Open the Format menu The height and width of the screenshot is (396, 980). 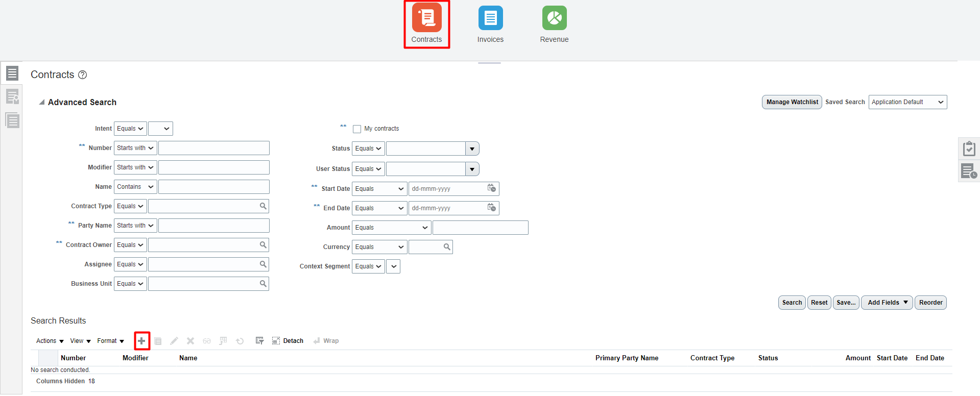coord(111,341)
